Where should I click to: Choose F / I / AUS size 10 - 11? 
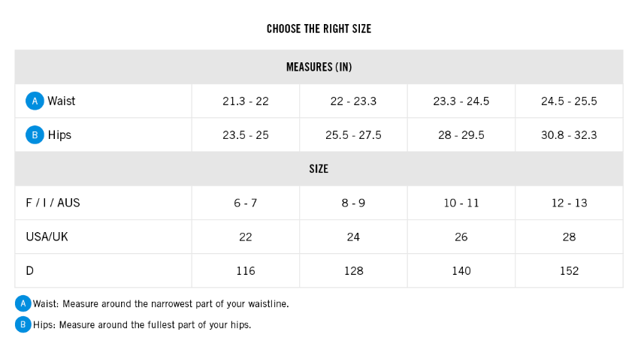[461, 203]
